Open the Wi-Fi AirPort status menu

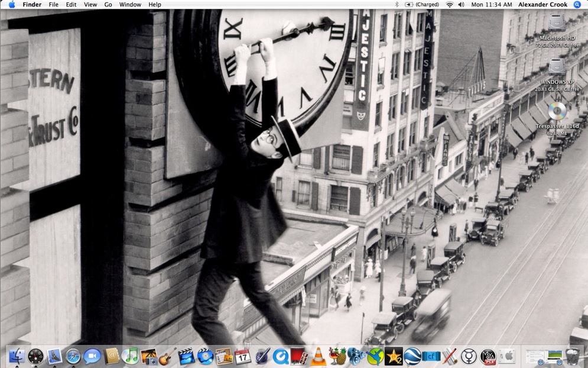(x=449, y=5)
